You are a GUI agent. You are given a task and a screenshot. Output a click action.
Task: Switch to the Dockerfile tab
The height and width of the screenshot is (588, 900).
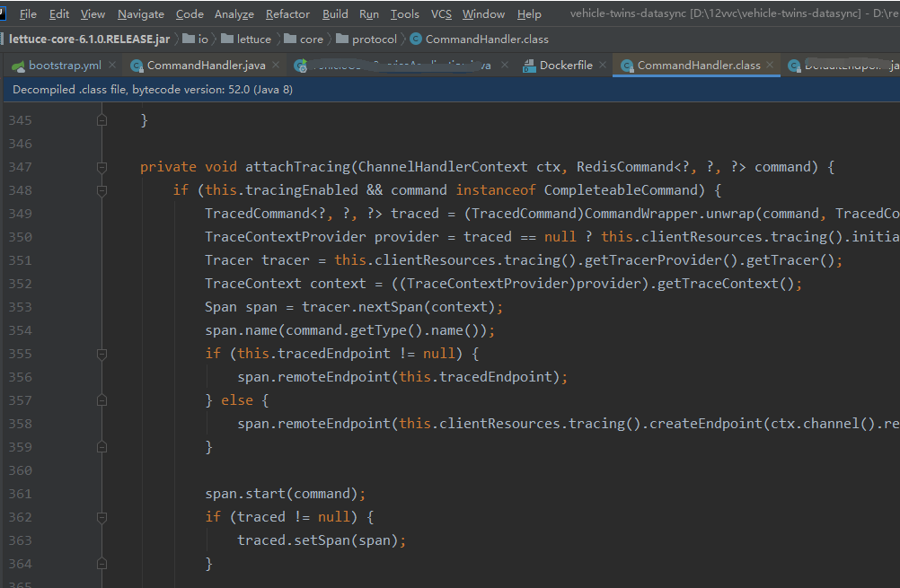566,66
